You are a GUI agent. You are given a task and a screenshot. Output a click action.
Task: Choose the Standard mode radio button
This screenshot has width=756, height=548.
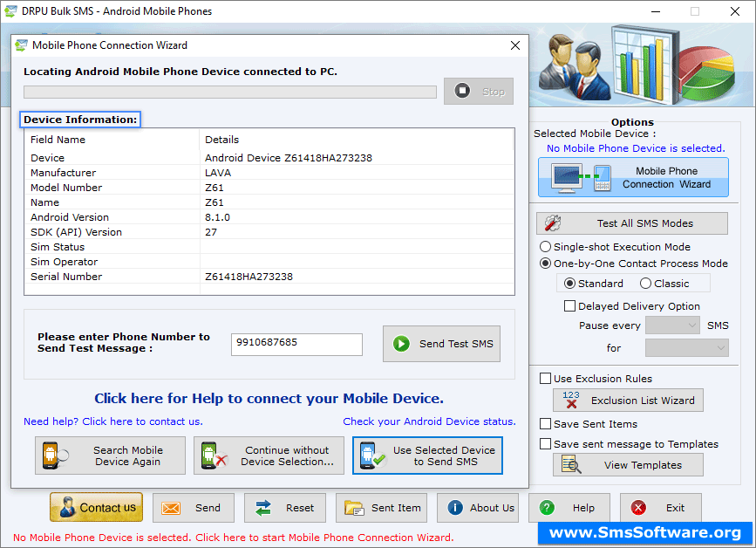coord(569,284)
